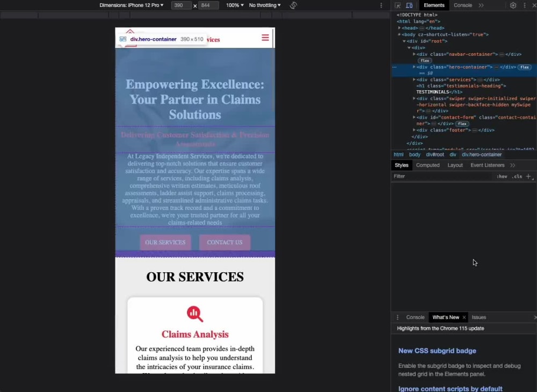Select the DOCTYPE html line
The height and width of the screenshot is (392, 537).
click(417, 15)
